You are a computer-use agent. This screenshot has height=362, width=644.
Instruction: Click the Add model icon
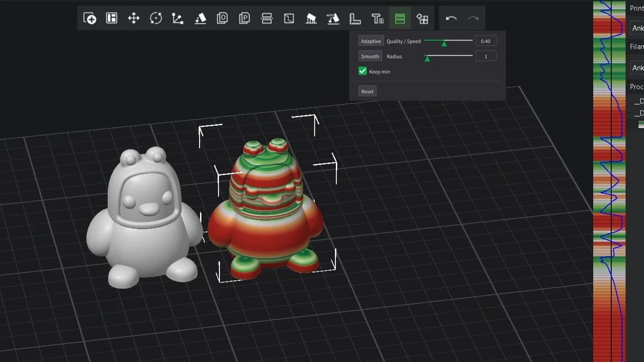(90, 19)
